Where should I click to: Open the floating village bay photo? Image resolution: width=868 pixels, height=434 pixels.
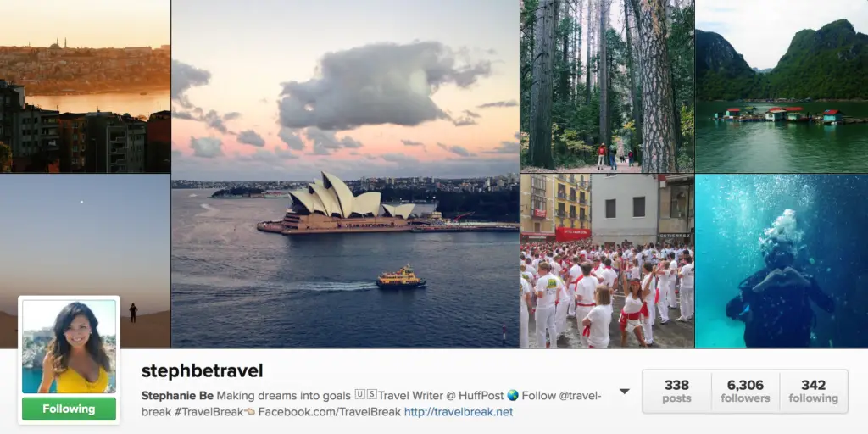[x=782, y=86]
